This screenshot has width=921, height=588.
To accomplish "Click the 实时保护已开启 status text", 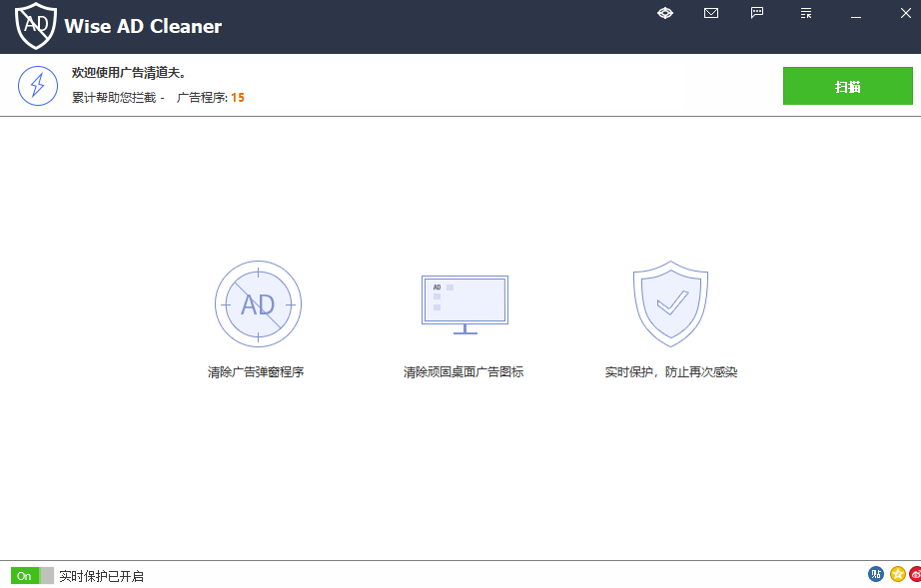I will [x=101, y=576].
